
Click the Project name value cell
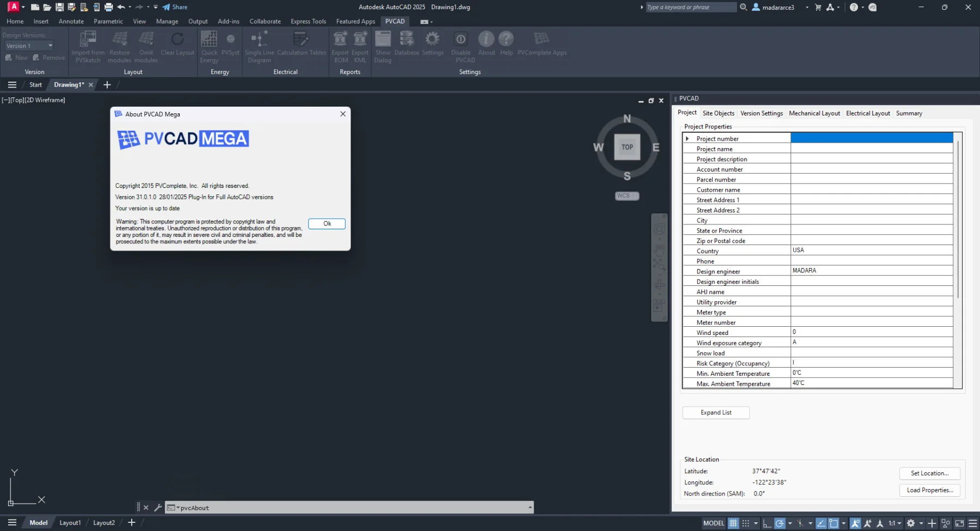[872, 149]
